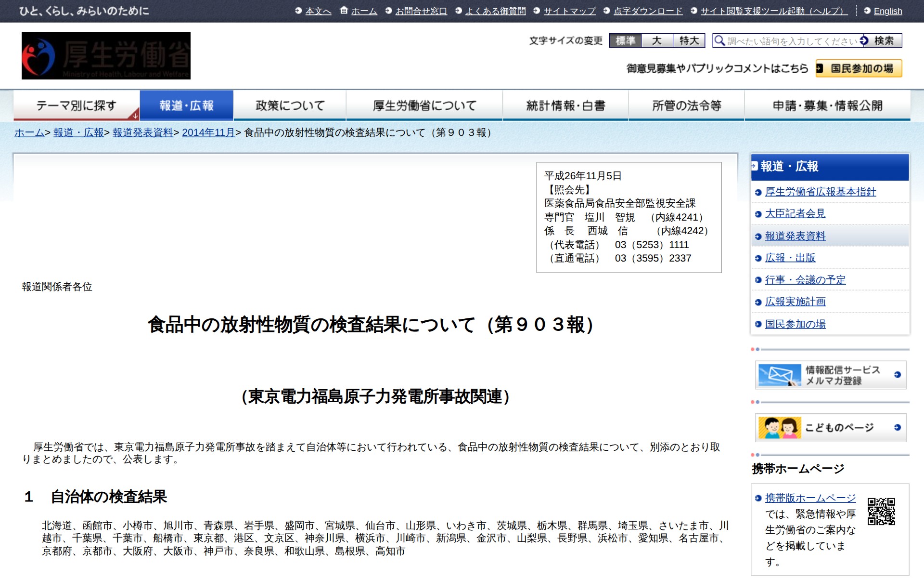Switch the page to English
This screenshot has height=578, width=924.
(x=888, y=11)
